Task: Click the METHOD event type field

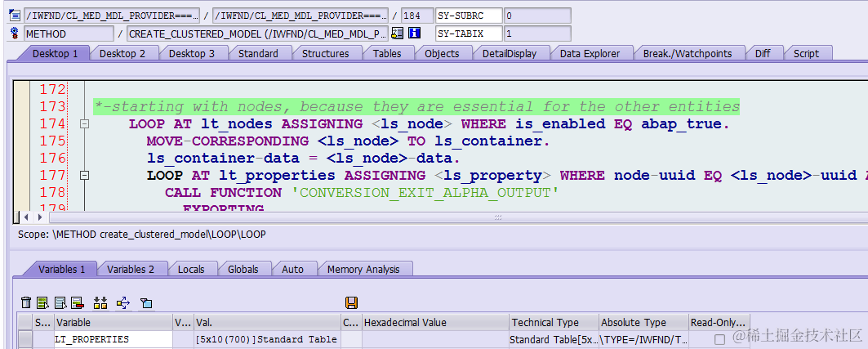Action: click(x=69, y=34)
